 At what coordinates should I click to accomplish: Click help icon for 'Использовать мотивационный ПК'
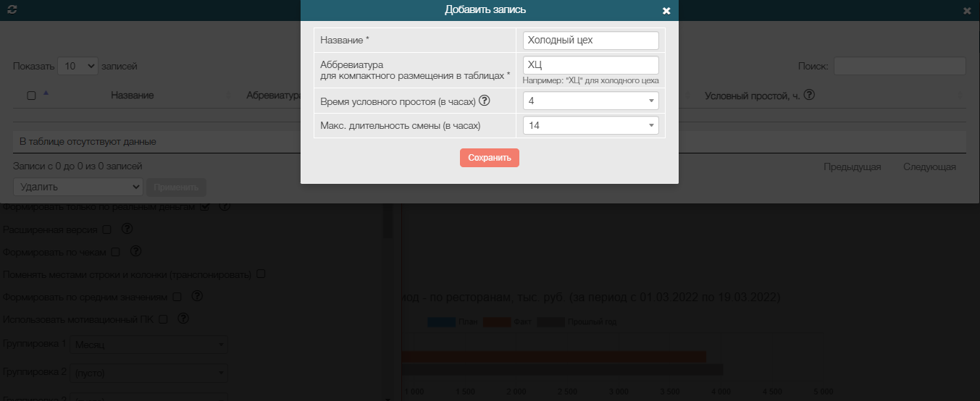point(183,318)
